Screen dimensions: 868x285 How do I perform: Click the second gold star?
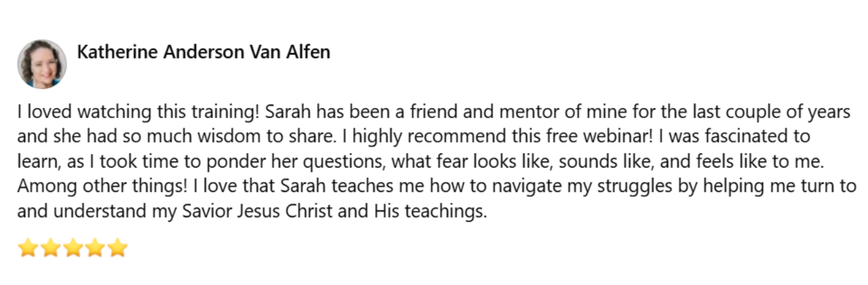[51, 248]
